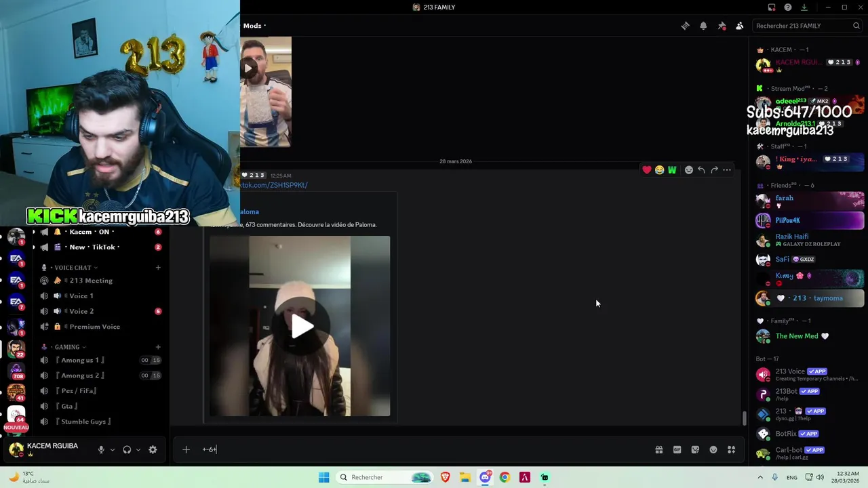Toggle the member list icon
The image size is (868, 488).
[739, 26]
